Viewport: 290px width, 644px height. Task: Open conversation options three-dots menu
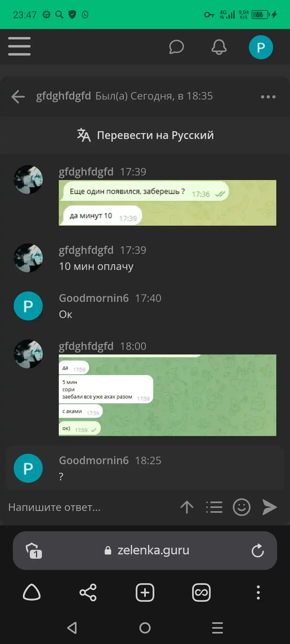[268, 97]
